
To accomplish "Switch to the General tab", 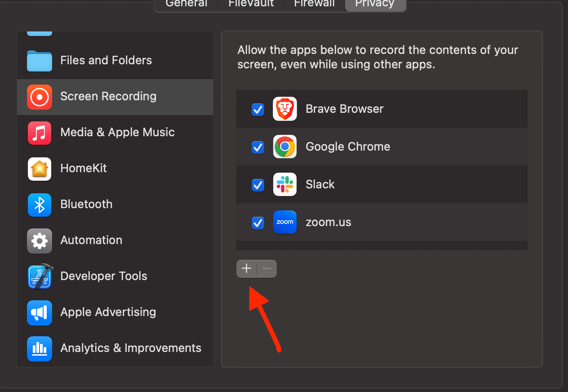I will [186, 4].
